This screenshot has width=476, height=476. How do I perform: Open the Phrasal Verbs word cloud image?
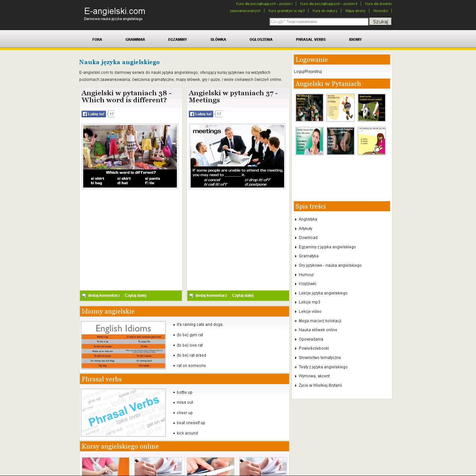point(123,412)
